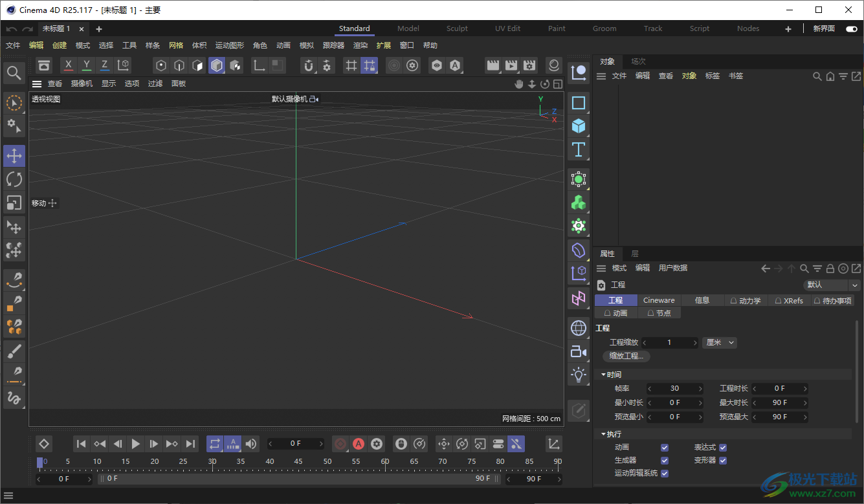Go to end of animation

pyautogui.click(x=190, y=444)
